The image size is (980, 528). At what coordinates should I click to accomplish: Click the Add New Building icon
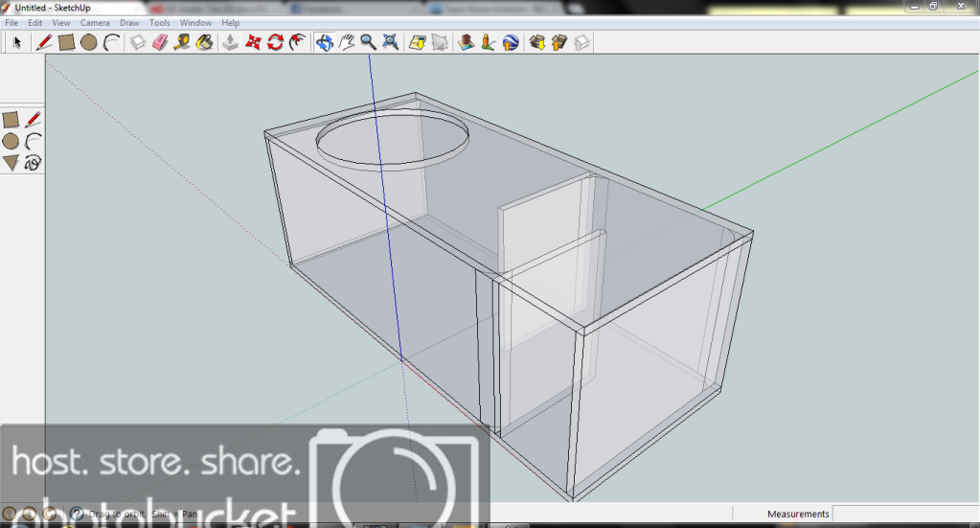(x=466, y=42)
